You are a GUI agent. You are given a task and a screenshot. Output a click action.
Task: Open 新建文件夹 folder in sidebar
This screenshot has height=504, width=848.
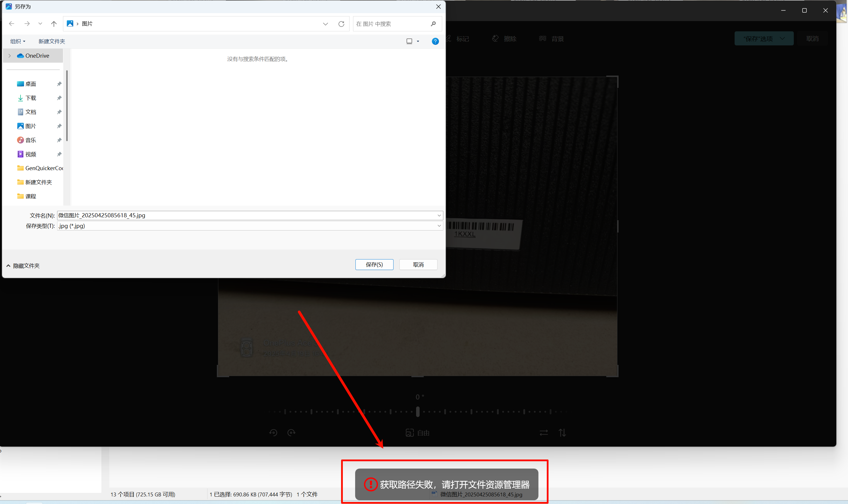coord(35,182)
